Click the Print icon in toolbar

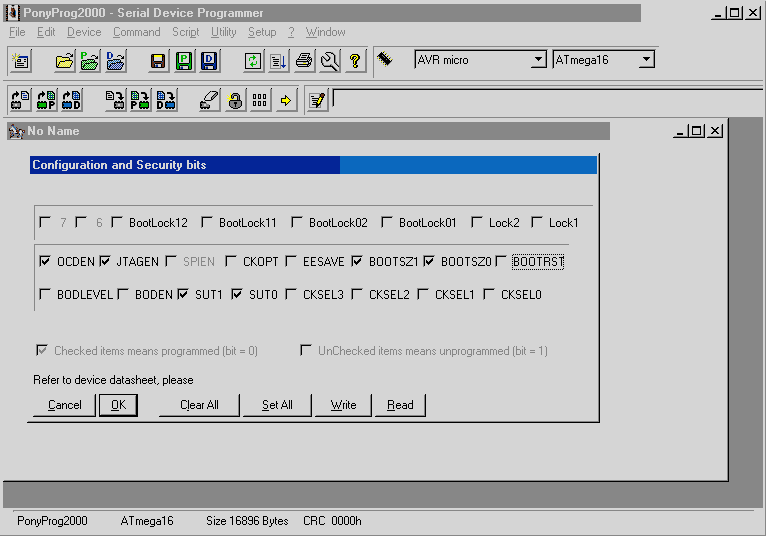point(304,61)
